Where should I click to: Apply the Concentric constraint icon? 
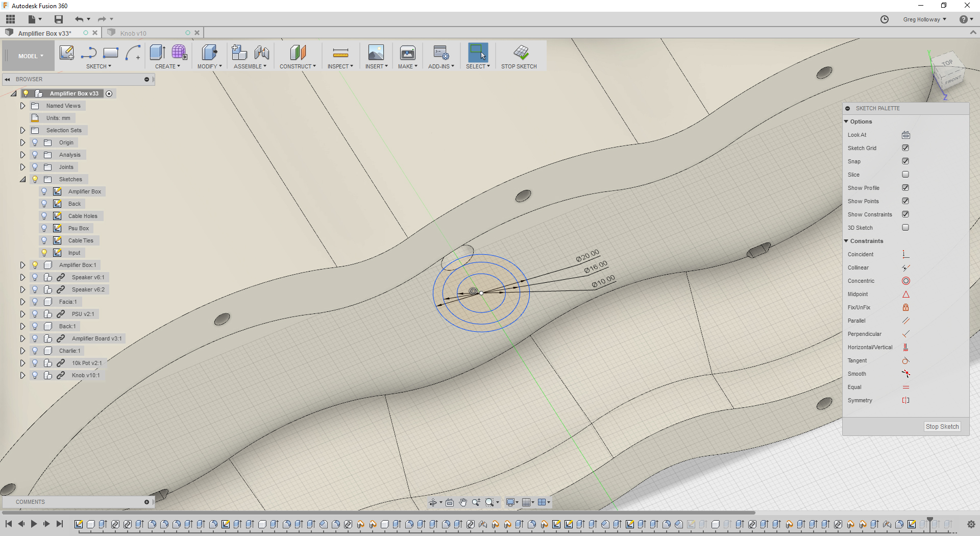tap(906, 281)
